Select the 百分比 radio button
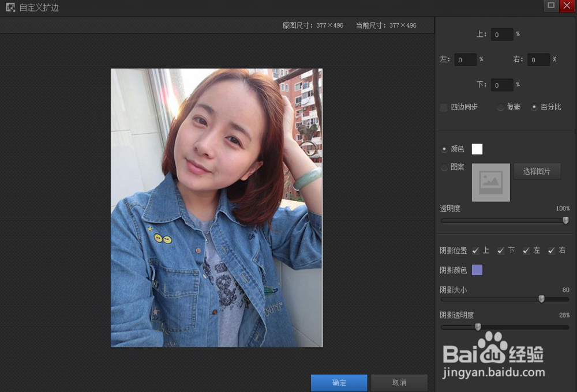 pyautogui.click(x=534, y=107)
